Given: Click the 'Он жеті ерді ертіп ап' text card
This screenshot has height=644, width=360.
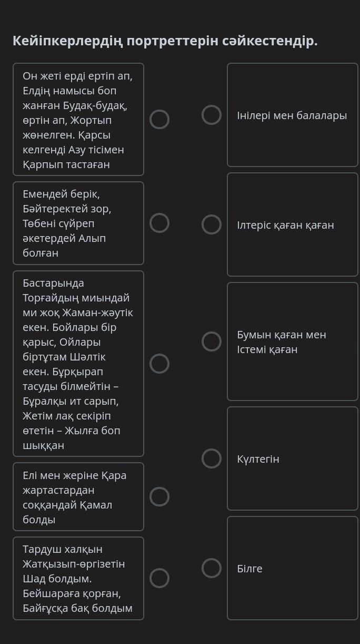Looking at the screenshot, I should coord(78,119).
